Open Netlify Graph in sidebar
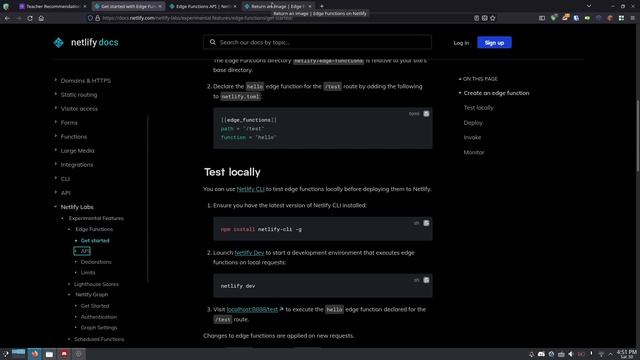This screenshot has width=640, height=360. pos(92,295)
